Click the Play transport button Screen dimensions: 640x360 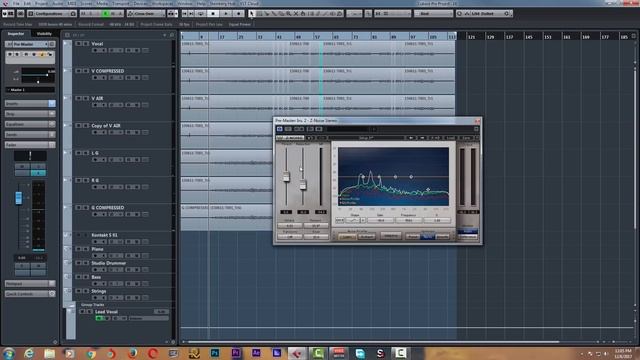(226, 13)
